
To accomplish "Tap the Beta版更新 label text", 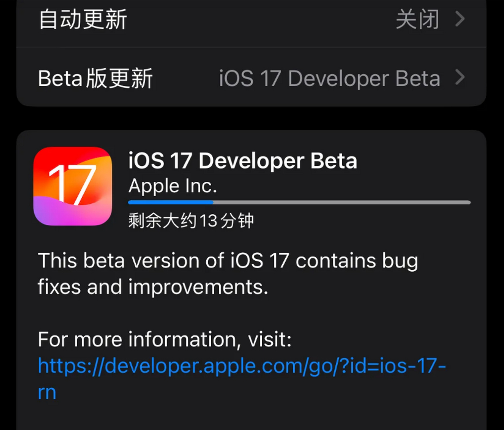I will click(x=95, y=78).
